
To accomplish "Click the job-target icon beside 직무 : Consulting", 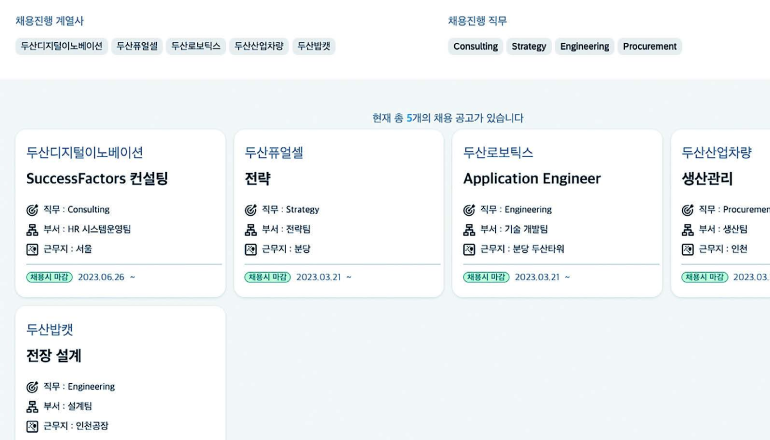I will tap(32, 210).
